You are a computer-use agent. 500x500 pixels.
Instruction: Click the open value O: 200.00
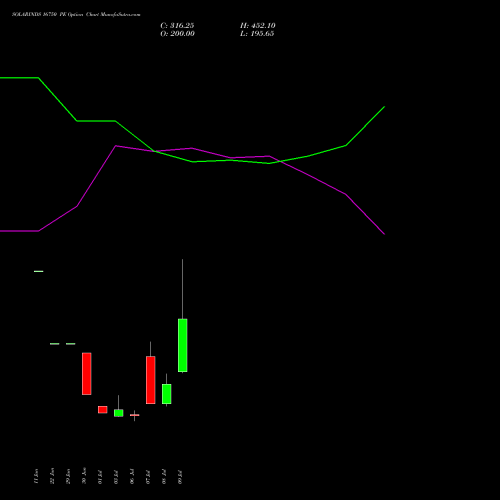(x=177, y=34)
